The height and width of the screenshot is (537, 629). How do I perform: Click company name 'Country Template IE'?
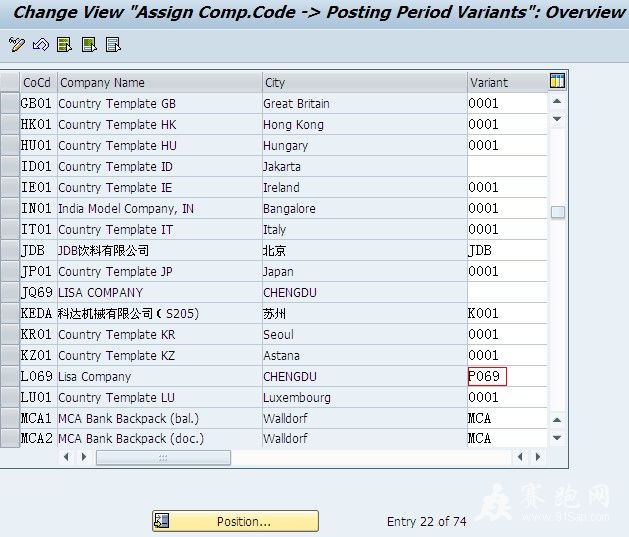pos(115,187)
